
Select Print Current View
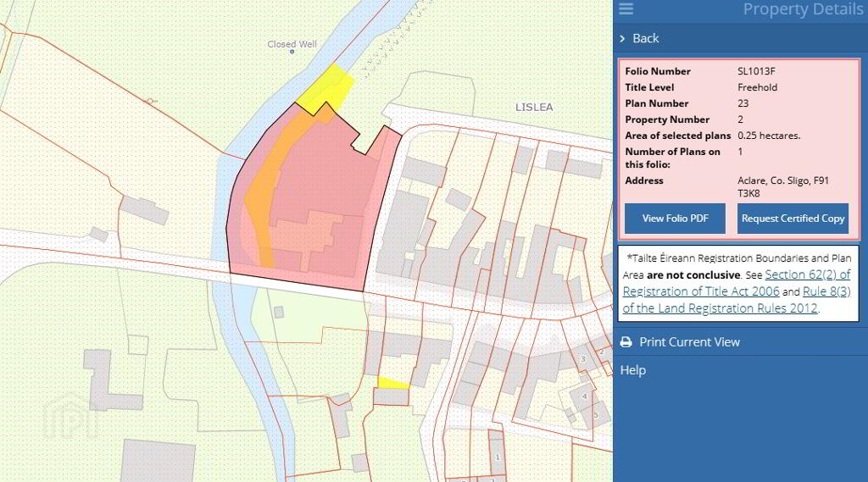pos(689,342)
